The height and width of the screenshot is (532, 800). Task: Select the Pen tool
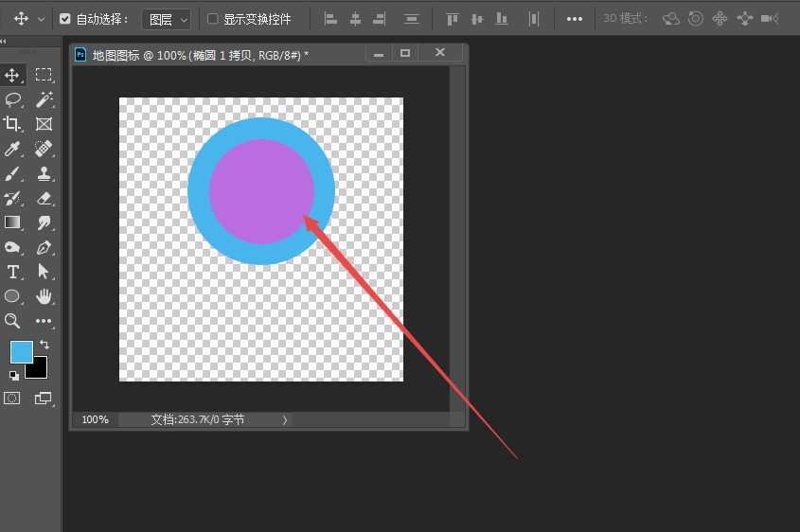[44, 247]
